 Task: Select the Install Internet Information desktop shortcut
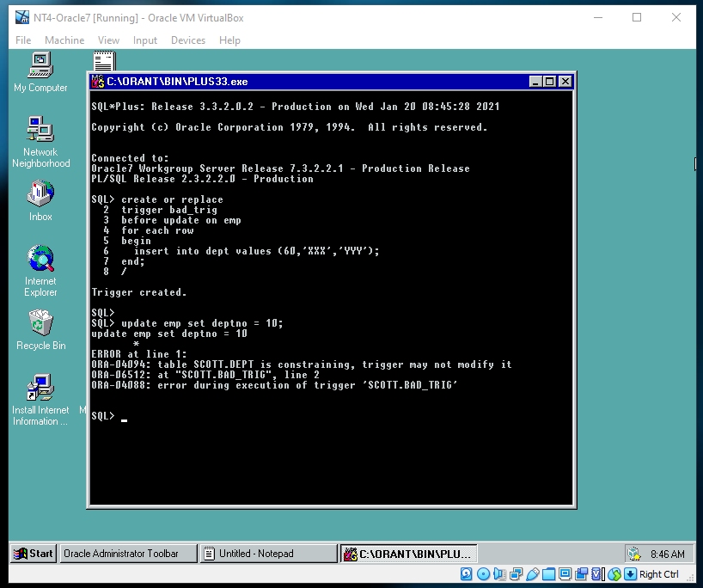(40, 400)
